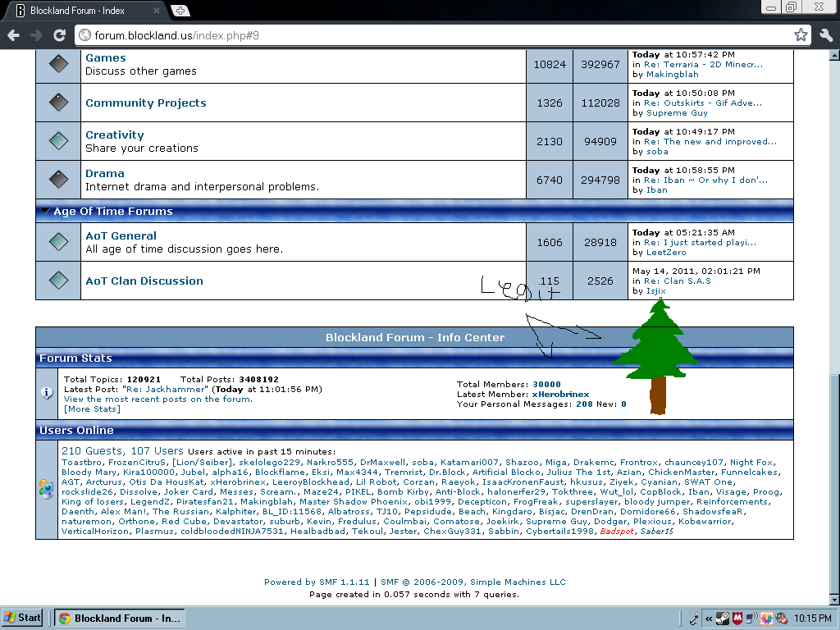This screenshot has width=840, height=630.
Task: Click AoT Clan Discussion board icon
Action: 58,281
